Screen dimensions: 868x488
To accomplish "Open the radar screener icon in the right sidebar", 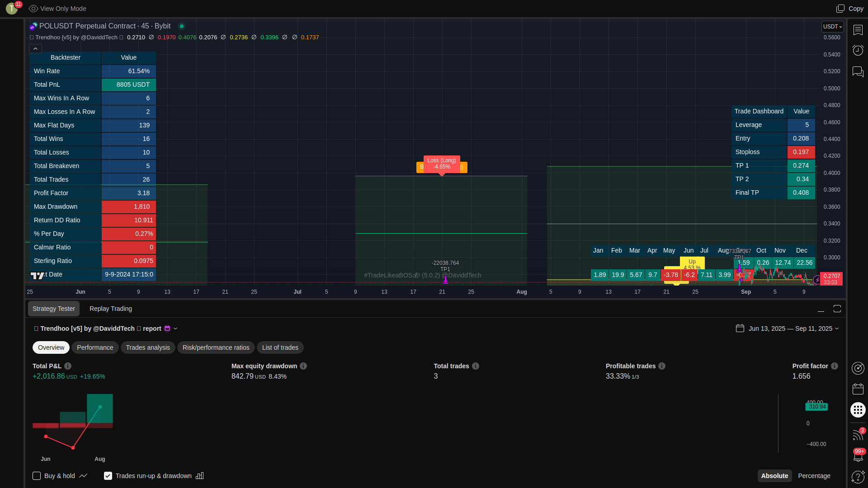I will click(x=858, y=368).
